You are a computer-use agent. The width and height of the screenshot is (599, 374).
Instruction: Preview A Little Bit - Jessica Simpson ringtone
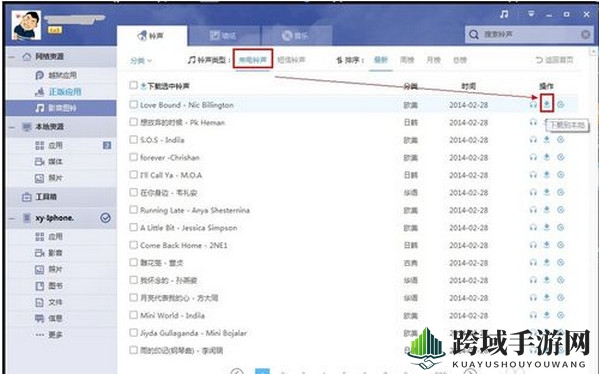(x=533, y=228)
